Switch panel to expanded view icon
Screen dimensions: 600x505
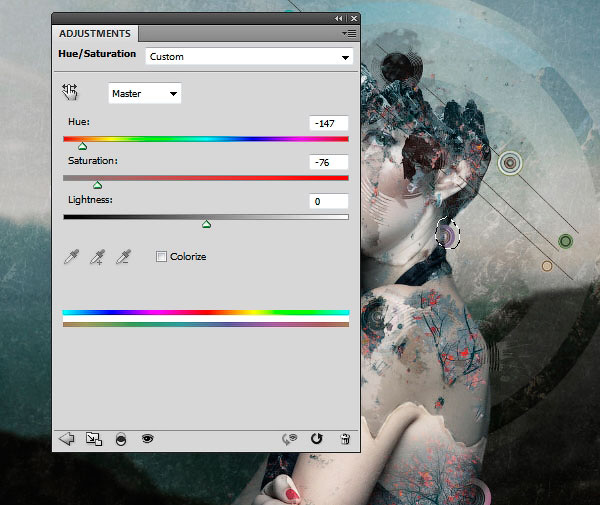[x=94, y=439]
